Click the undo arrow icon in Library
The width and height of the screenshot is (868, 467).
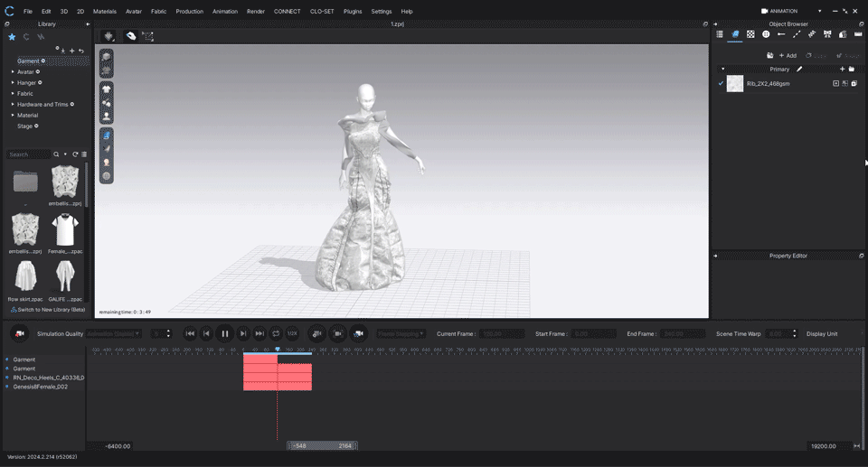[x=81, y=51]
